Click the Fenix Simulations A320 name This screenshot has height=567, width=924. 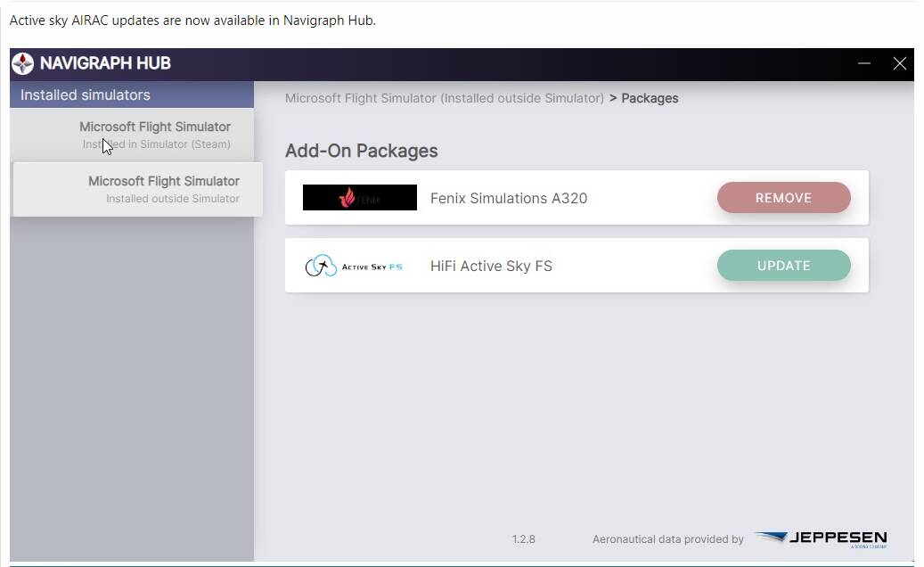pos(509,198)
